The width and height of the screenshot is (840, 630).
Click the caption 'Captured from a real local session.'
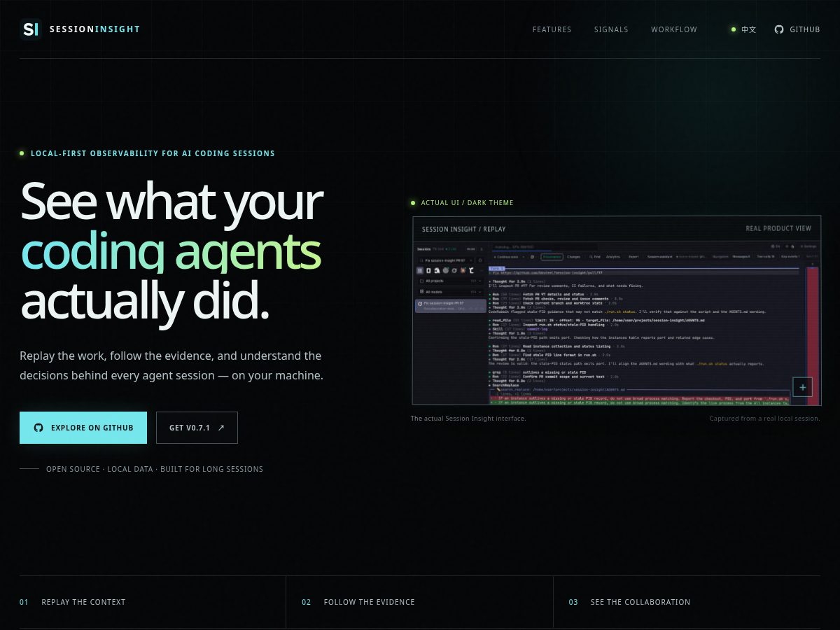tap(764, 419)
